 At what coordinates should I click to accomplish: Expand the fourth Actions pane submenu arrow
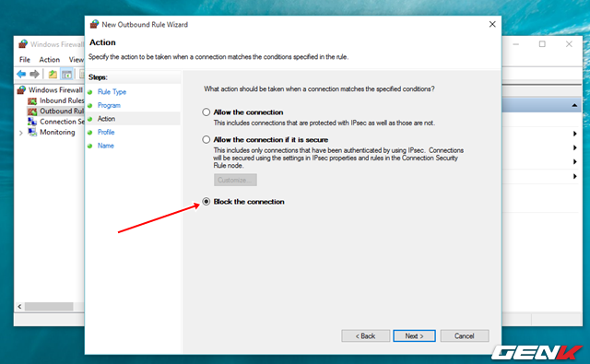coord(574,176)
